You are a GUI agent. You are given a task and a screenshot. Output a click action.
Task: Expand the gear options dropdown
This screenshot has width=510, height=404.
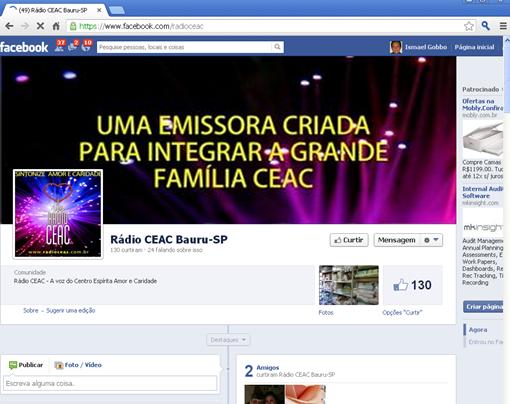tap(431, 240)
